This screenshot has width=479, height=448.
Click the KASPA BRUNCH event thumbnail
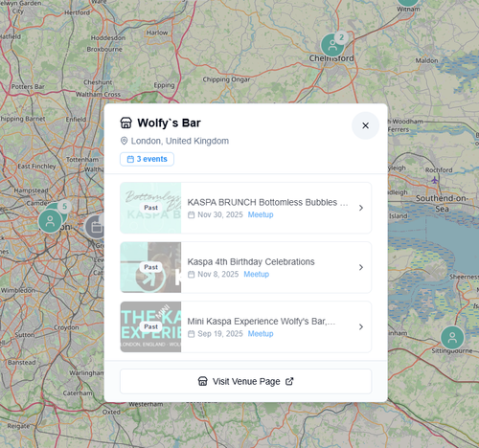pos(150,208)
